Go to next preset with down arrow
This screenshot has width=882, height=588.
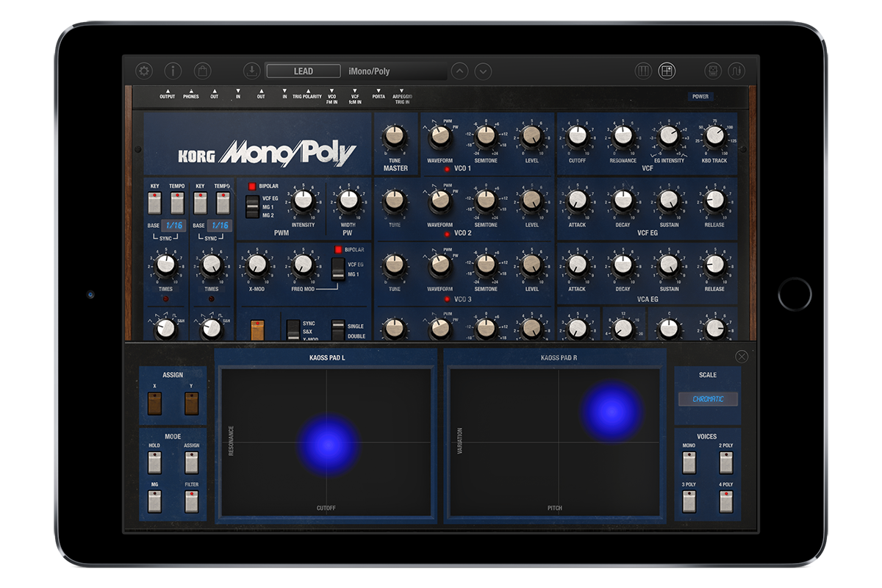(483, 71)
